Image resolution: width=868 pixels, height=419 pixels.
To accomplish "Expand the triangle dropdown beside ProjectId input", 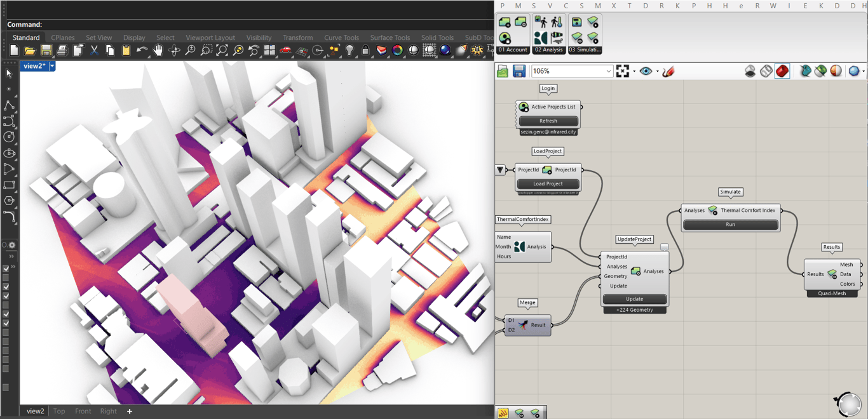I will [500, 170].
